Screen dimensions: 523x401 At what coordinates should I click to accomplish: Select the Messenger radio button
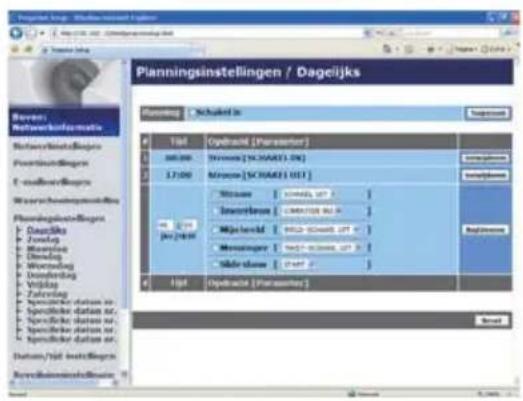215,248
